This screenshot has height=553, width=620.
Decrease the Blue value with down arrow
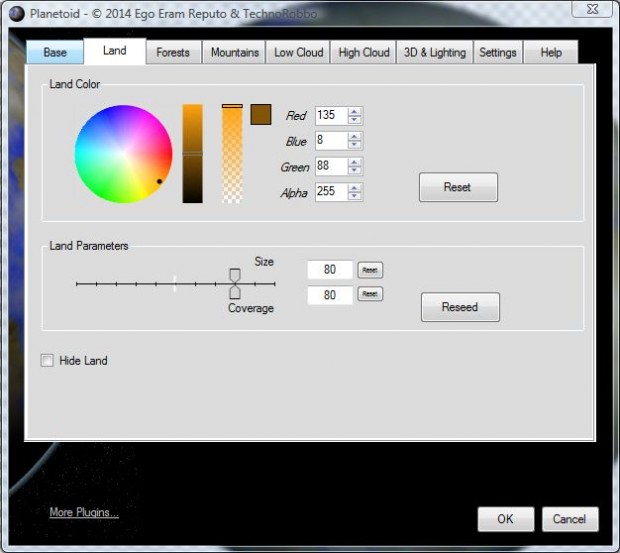point(355,146)
